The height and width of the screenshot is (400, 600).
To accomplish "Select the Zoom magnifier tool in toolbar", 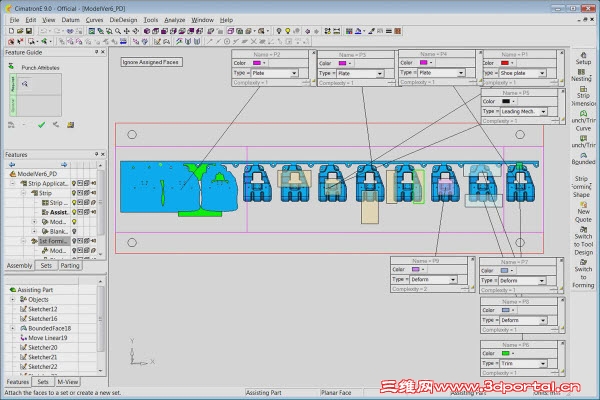I will pos(118,31).
